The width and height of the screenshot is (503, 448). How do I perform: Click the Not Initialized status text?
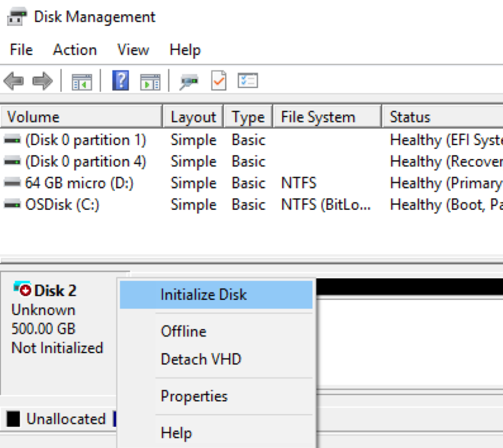[57, 348]
